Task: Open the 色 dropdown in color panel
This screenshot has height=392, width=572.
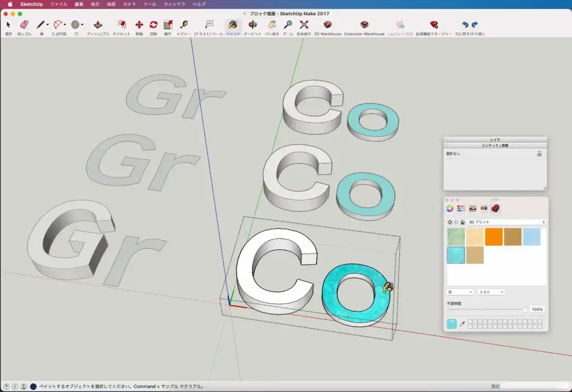Action: click(x=460, y=292)
